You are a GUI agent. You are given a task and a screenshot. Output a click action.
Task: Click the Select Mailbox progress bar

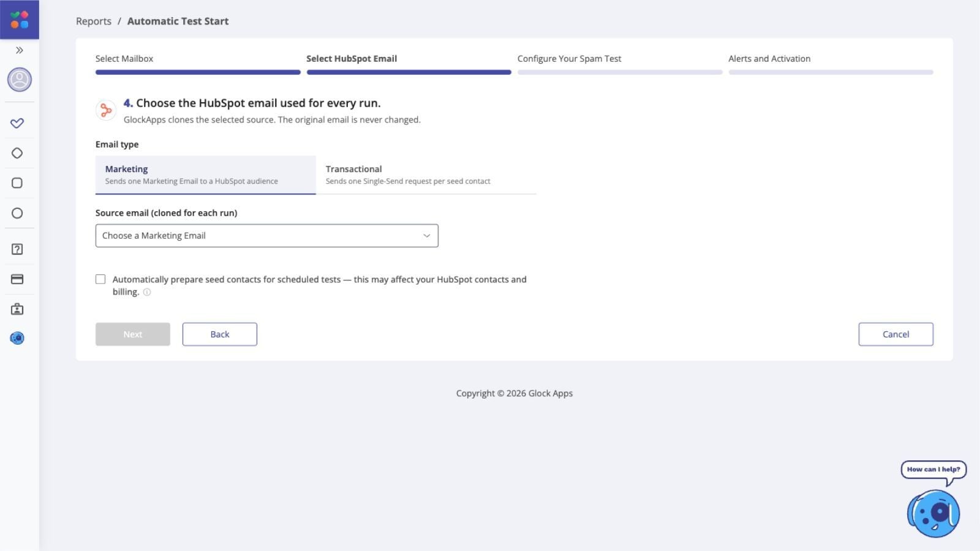point(198,72)
